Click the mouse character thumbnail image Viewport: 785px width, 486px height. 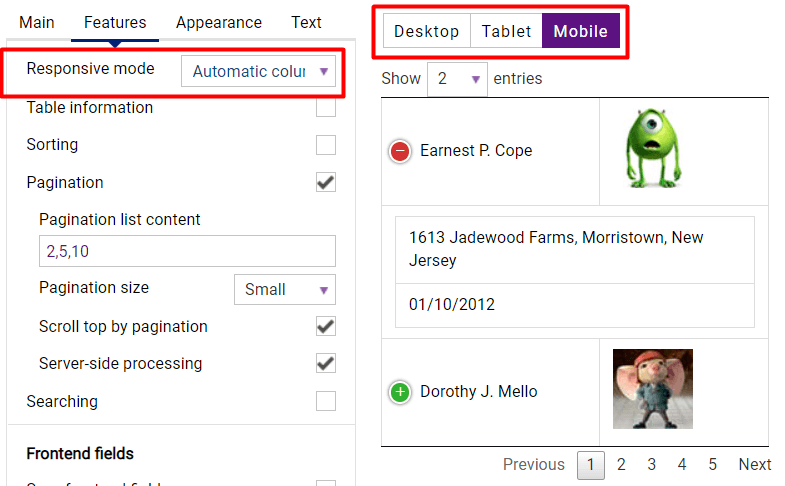click(x=653, y=389)
